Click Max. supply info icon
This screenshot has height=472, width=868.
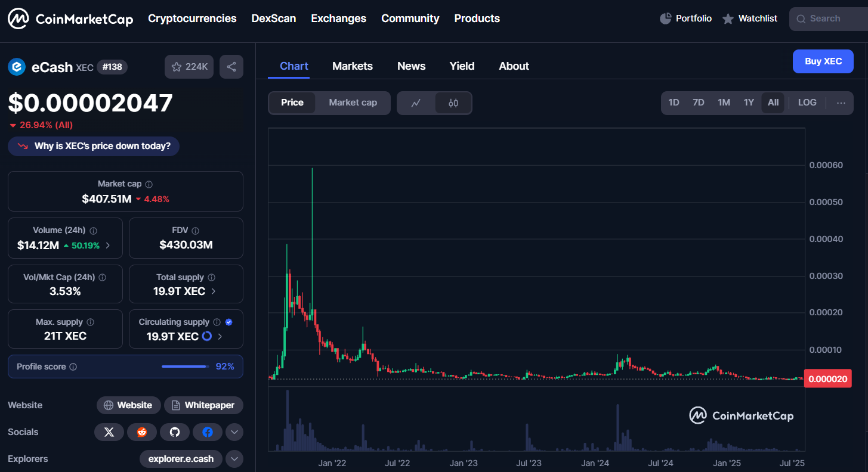91,322
